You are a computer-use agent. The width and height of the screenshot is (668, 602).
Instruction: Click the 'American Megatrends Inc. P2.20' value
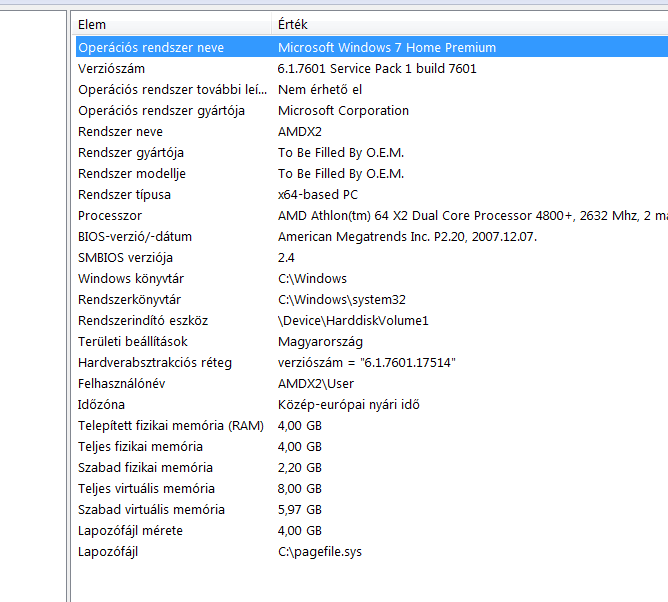[407, 236]
